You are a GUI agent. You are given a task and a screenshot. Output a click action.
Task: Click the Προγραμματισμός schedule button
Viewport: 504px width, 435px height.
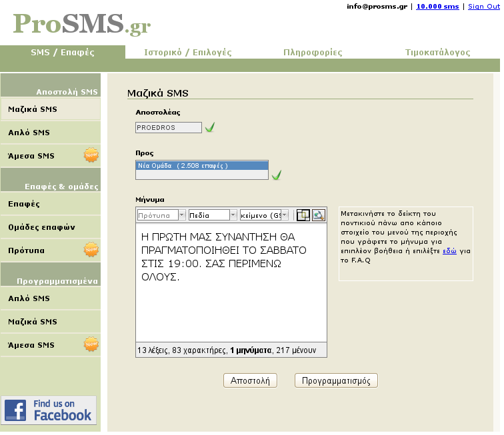pyautogui.click(x=336, y=380)
